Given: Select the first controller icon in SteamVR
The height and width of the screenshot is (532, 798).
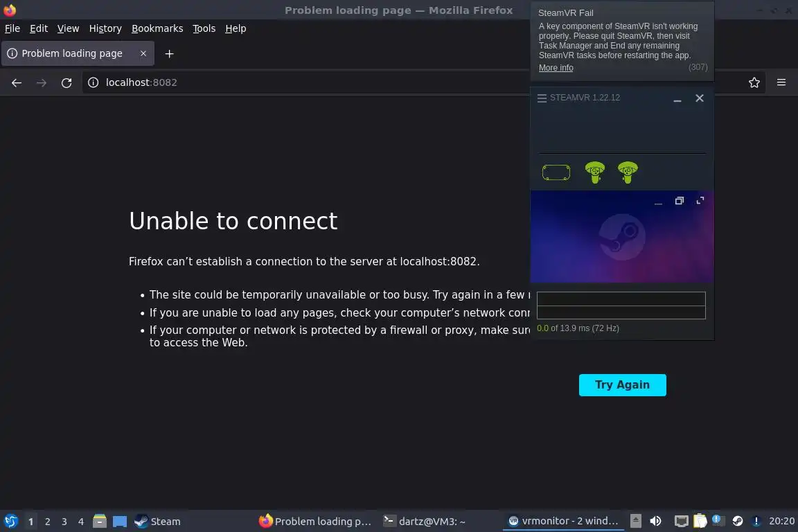Looking at the screenshot, I should coord(595,172).
